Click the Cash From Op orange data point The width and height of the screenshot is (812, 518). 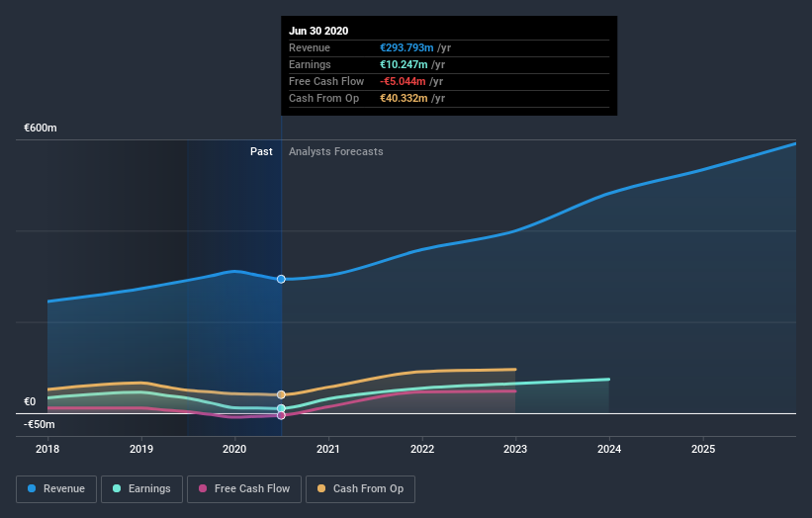tap(281, 394)
